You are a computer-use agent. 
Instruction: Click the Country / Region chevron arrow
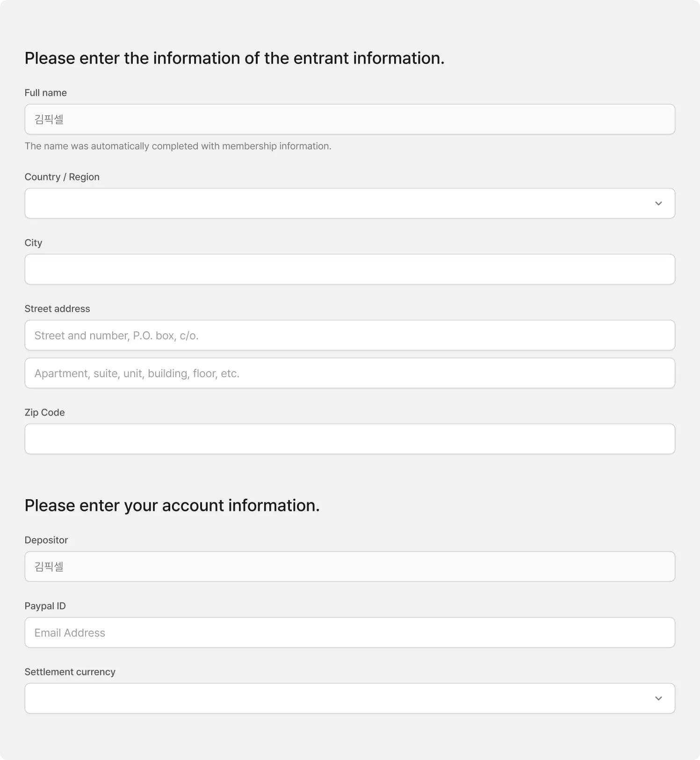coord(658,203)
